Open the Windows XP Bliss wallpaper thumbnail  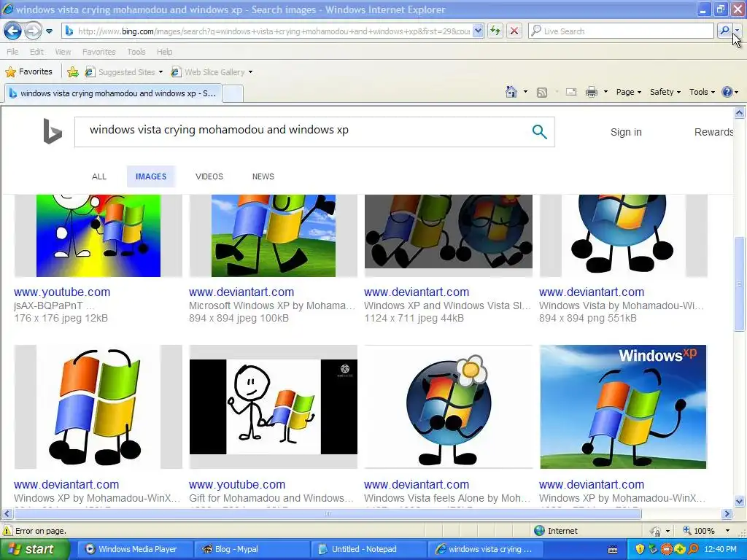[x=623, y=407]
